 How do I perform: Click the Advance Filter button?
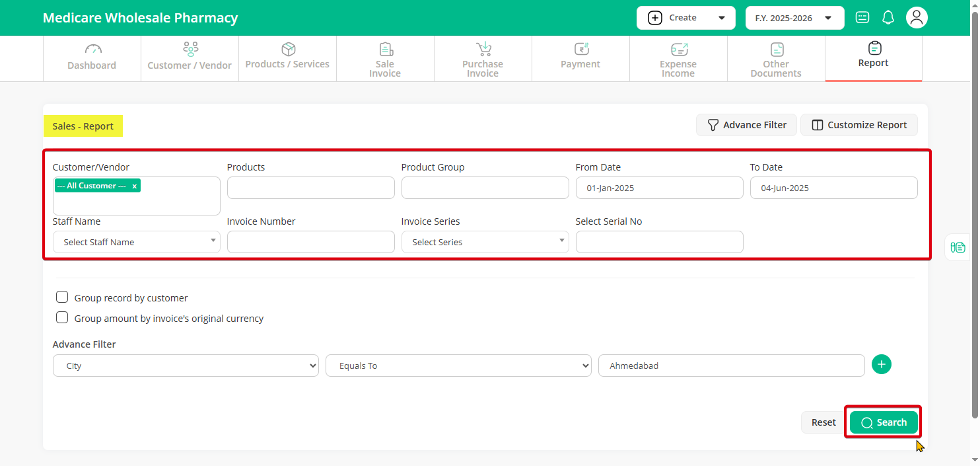747,125
